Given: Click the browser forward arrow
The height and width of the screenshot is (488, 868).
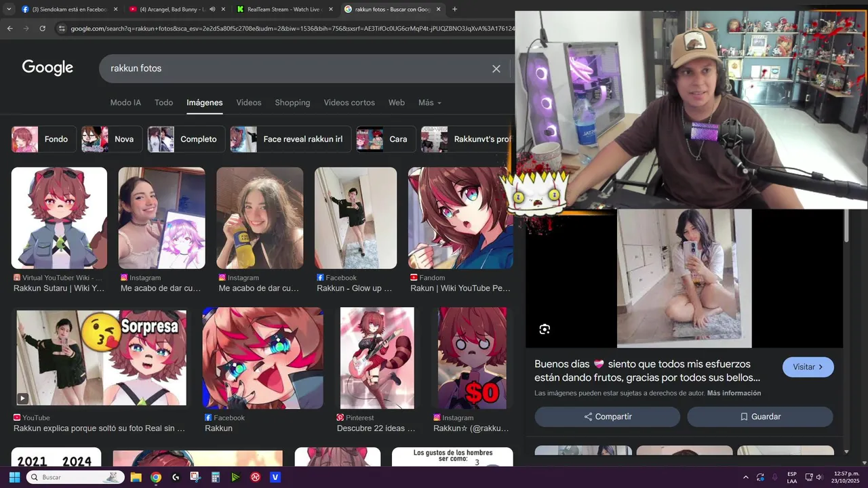Looking at the screenshot, I should tap(26, 28).
